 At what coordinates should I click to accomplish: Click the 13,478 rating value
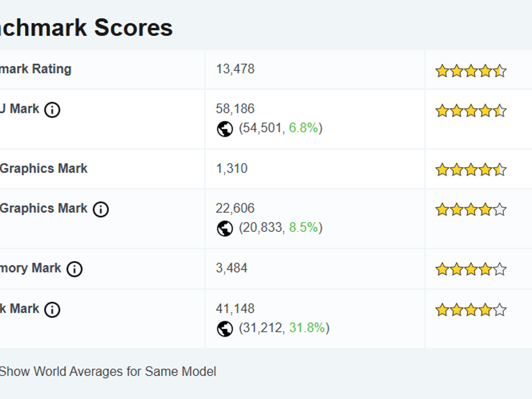pos(235,69)
